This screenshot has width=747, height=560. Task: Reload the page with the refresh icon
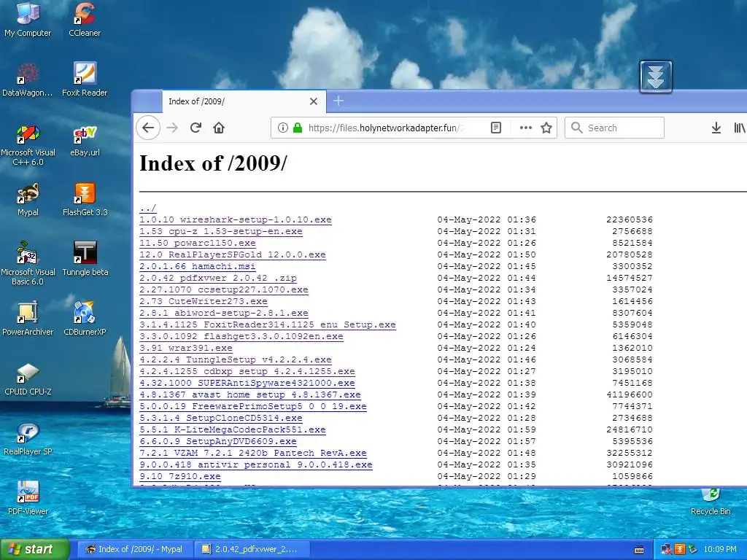pyautogui.click(x=196, y=128)
